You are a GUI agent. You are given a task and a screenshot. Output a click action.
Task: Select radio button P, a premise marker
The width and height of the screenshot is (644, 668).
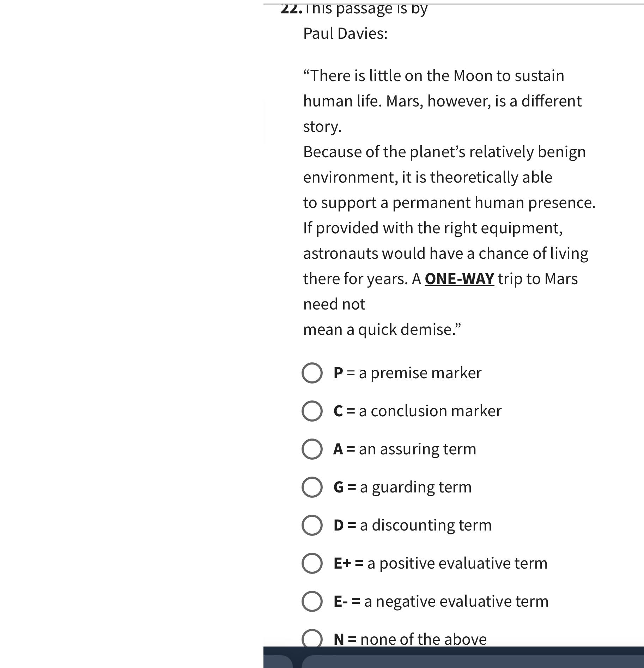tap(312, 372)
